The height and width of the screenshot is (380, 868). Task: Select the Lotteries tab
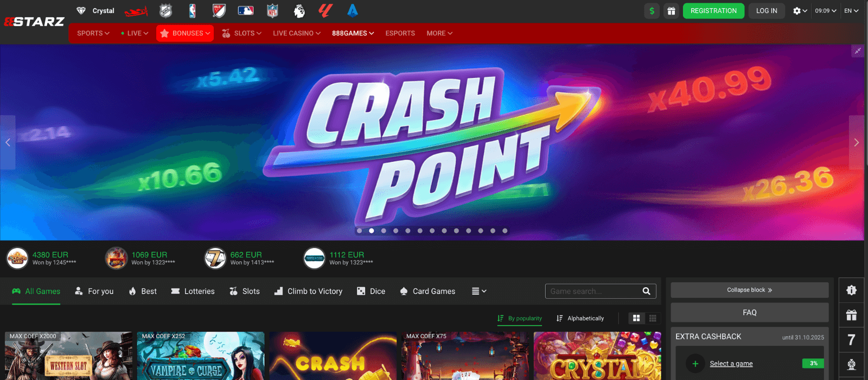click(193, 292)
